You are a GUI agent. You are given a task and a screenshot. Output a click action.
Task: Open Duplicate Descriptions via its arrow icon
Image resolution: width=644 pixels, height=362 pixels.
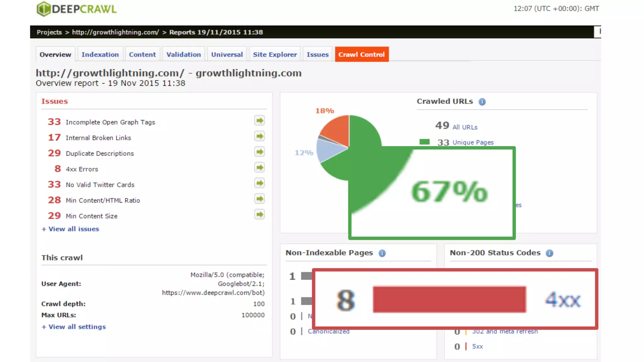coord(259,152)
